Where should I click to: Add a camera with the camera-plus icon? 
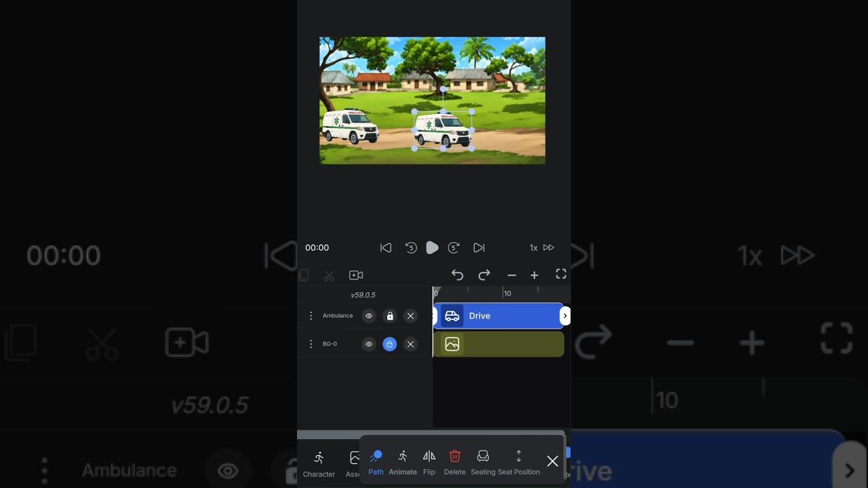[356, 275]
